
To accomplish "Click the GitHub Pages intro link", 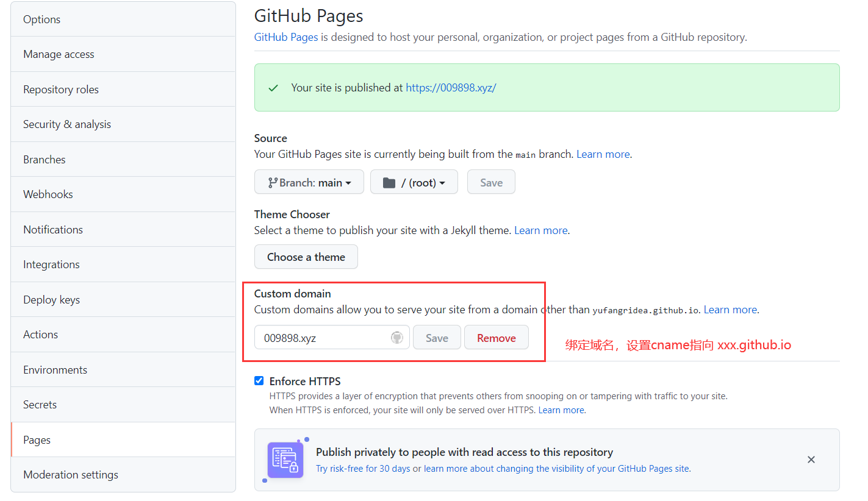I will coord(286,37).
